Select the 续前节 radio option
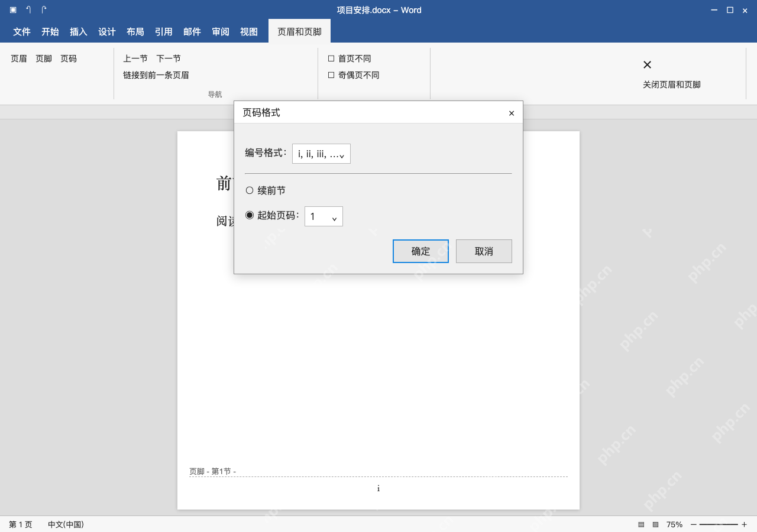Image resolution: width=757 pixels, height=532 pixels. [x=250, y=190]
